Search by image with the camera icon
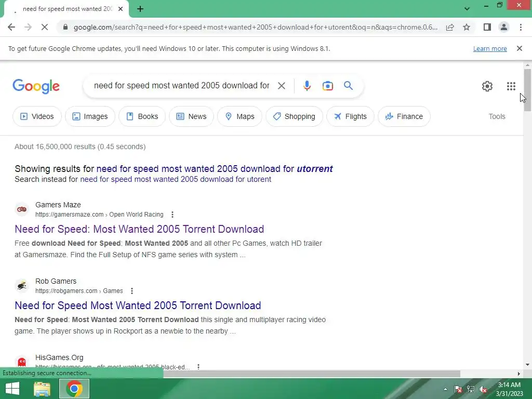This screenshot has width=532, height=399. tap(328, 86)
